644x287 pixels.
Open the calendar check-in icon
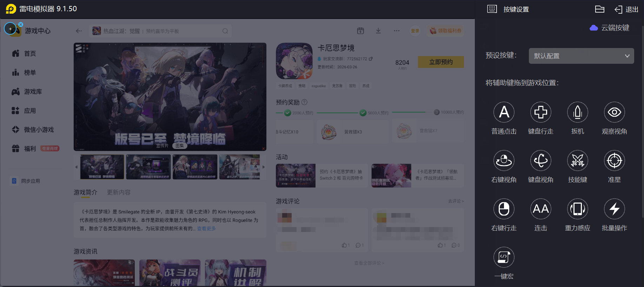tap(360, 31)
